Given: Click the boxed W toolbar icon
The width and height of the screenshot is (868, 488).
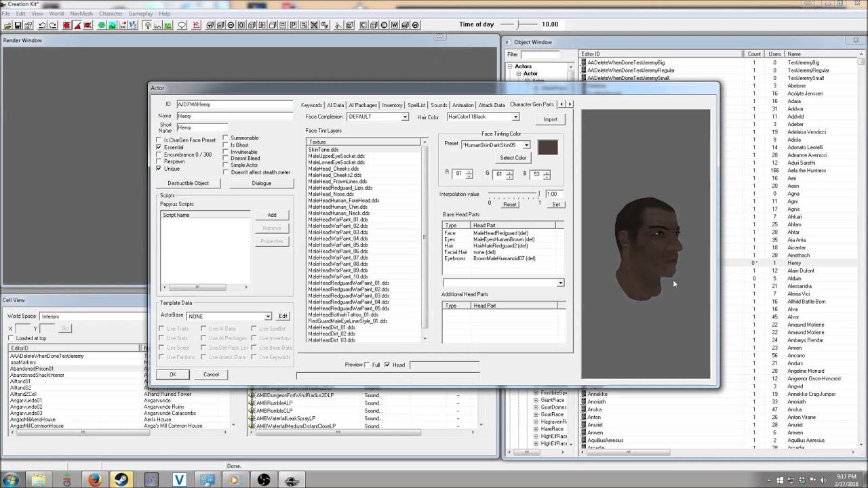Looking at the screenshot, I should click(394, 25).
